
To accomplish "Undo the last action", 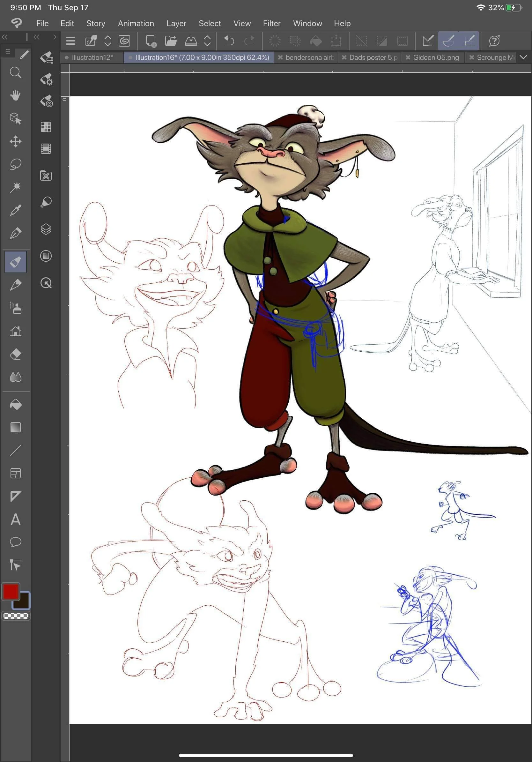I will pyautogui.click(x=229, y=41).
